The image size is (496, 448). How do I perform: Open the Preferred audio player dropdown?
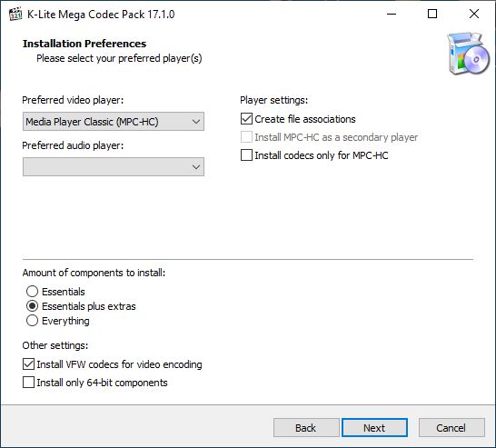pyautogui.click(x=114, y=166)
